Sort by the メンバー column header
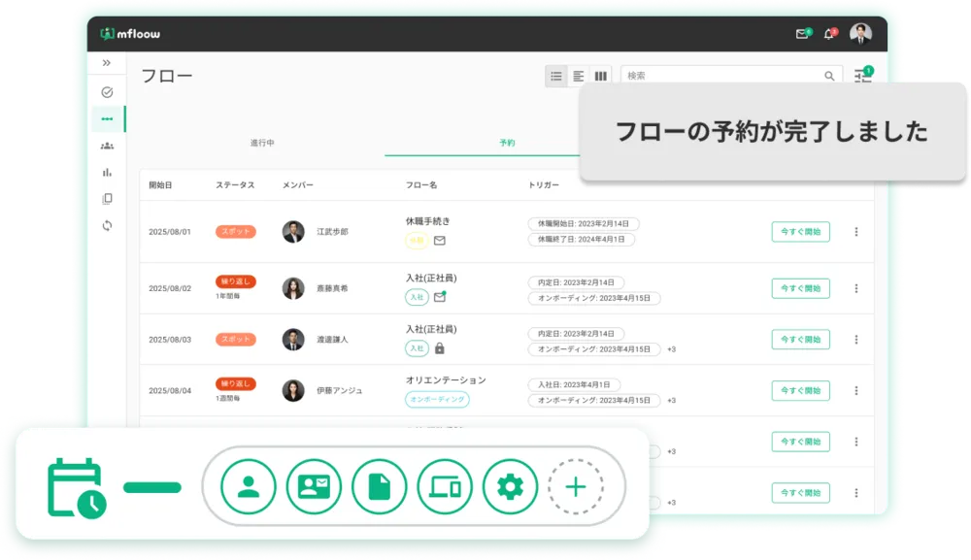Screen dimensions: 971x560 (298, 185)
